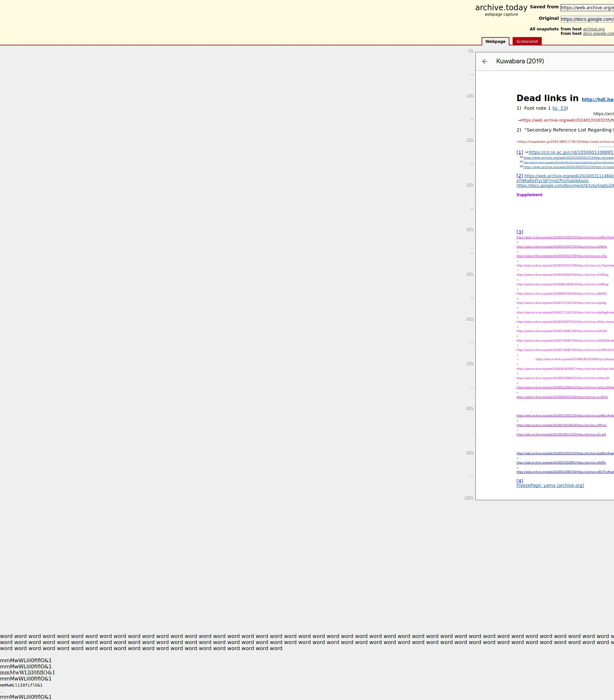
Task: Click the Saved from URL field
Action: pos(586,8)
